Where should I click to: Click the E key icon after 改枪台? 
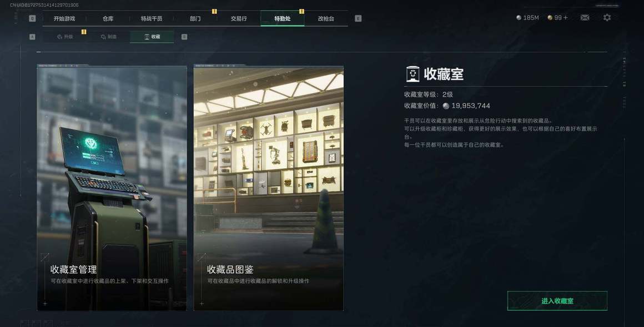[x=358, y=18]
